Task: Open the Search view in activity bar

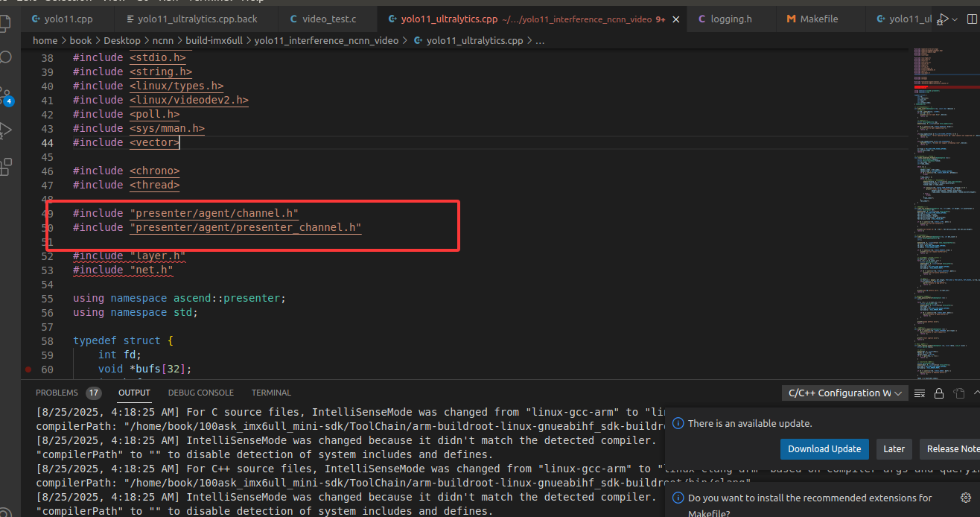Action: tap(5, 57)
